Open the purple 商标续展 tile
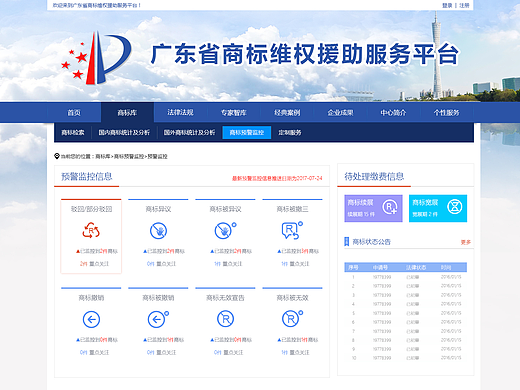520x390 pixels. 373,208
